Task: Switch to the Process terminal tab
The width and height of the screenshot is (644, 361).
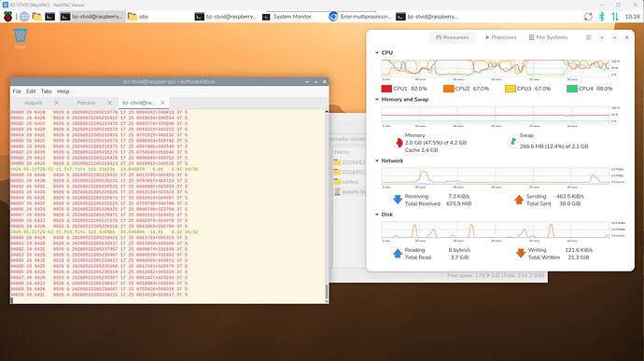Action: click(86, 103)
